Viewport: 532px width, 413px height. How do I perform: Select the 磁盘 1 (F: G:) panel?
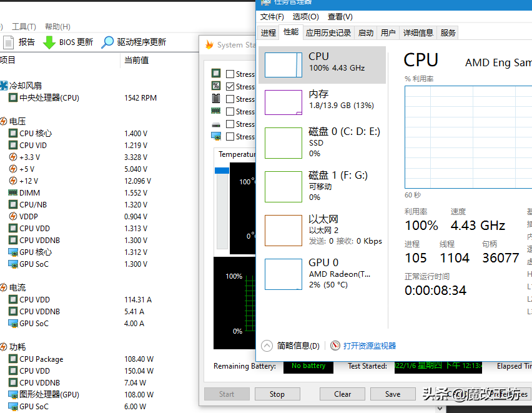(322, 186)
